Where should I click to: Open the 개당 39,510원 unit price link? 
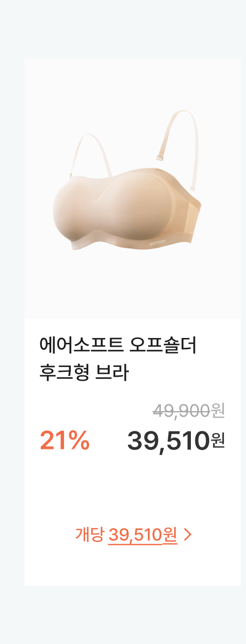pyautogui.click(x=133, y=534)
